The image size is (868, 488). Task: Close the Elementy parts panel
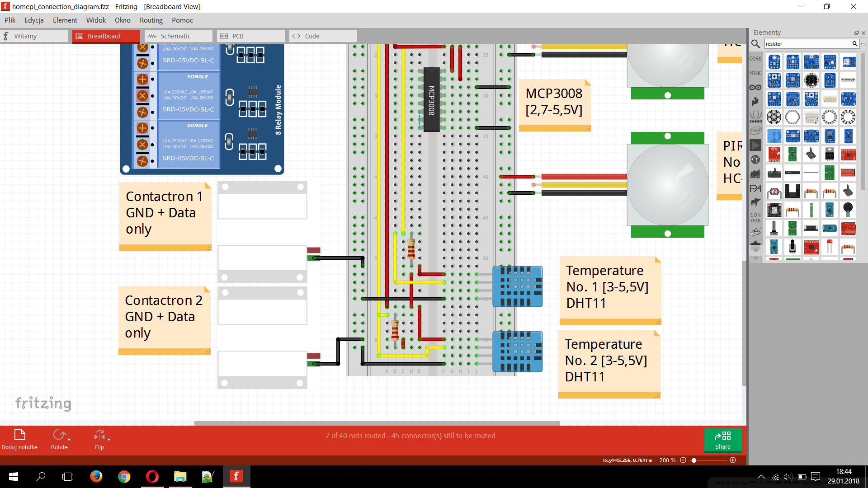click(863, 33)
